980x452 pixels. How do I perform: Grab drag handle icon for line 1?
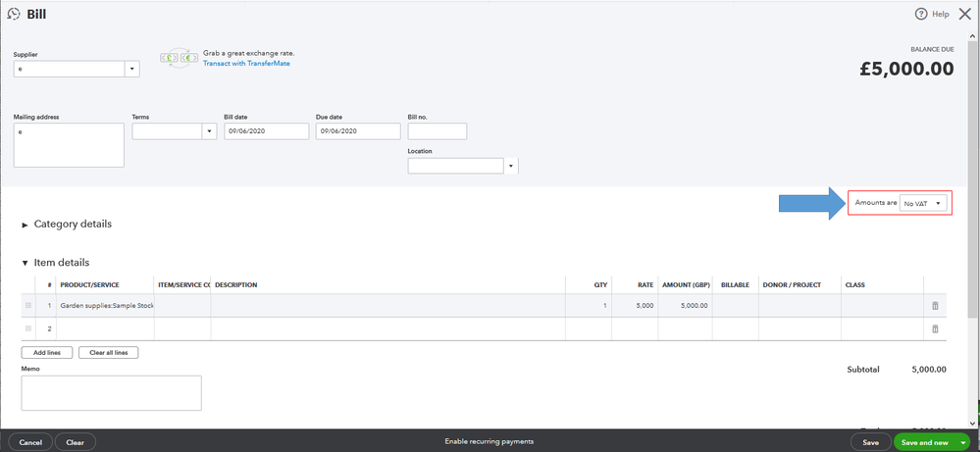(28, 305)
